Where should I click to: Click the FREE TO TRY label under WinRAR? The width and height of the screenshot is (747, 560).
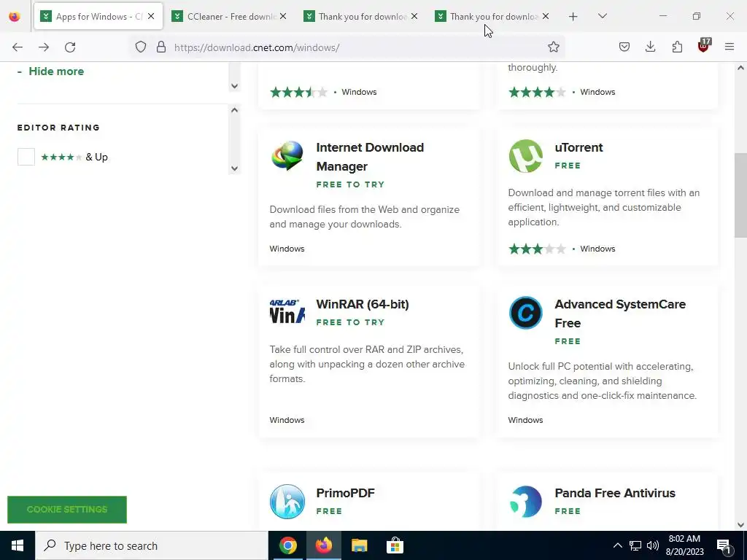[x=350, y=322]
